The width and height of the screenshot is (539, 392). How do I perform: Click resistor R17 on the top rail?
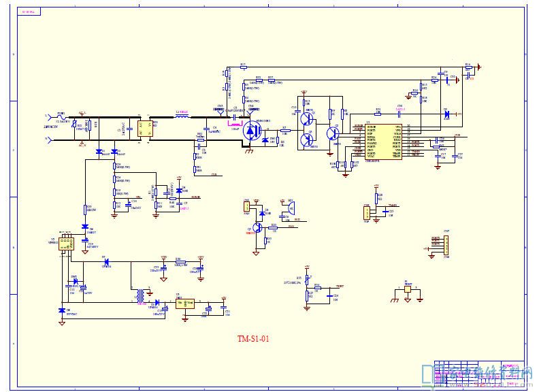pyautogui.click(x=244, y=67)
